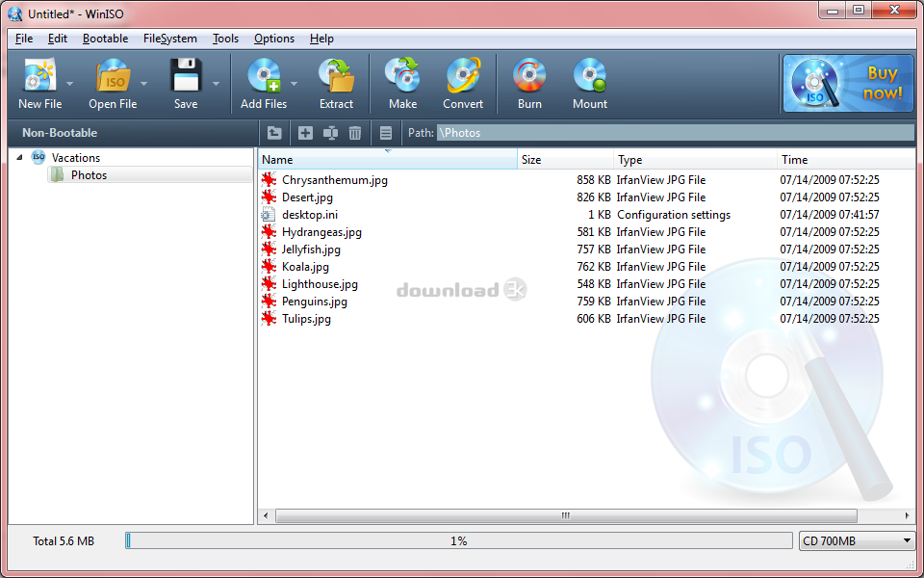Open the FileSystem menu
The image size is (924, 578).
169,39
